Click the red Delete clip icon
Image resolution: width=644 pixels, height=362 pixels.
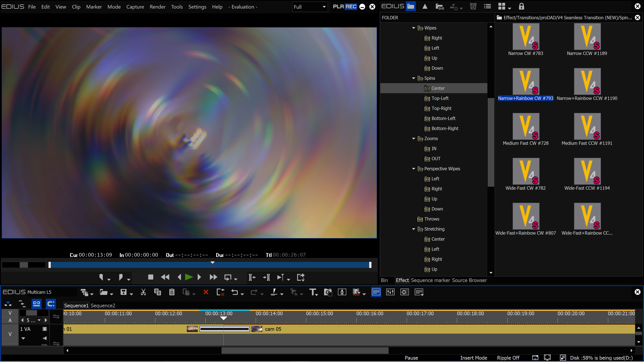tap(205, 292)
